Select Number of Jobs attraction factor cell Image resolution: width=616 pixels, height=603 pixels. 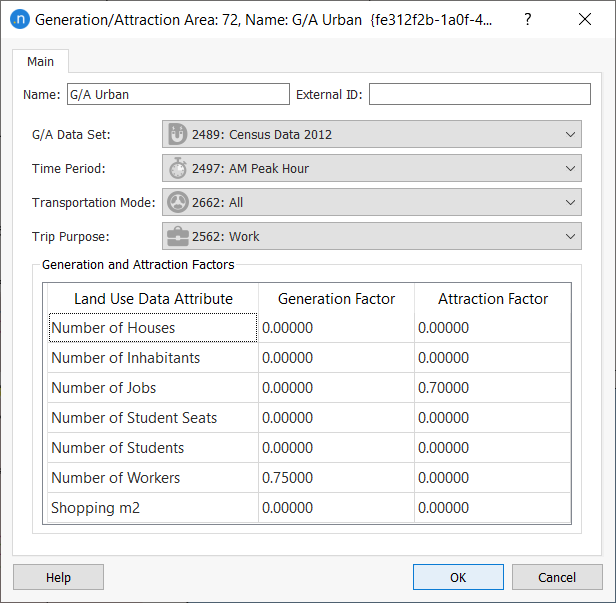(492, 388)
